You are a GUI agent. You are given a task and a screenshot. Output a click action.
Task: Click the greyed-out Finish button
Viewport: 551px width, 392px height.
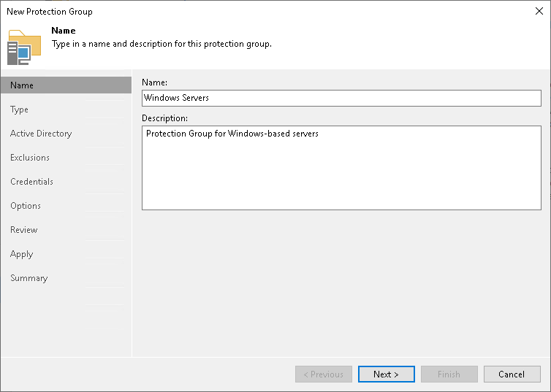[x=449, y=374]
